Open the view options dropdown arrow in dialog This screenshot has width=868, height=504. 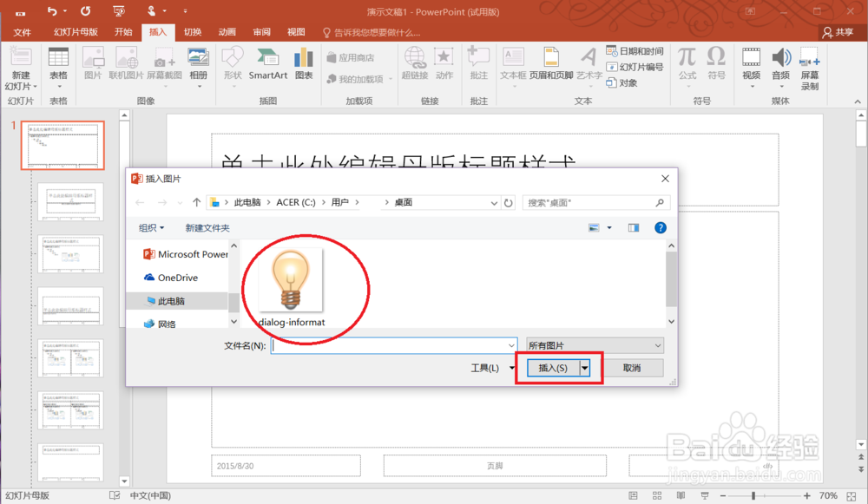[609, 228]
